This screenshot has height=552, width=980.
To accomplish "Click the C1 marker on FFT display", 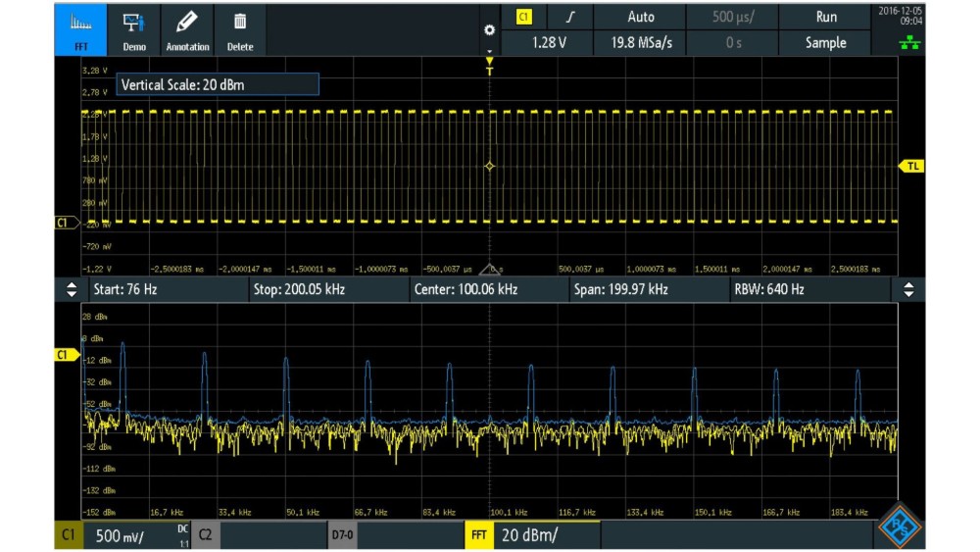I will point(67,355).
